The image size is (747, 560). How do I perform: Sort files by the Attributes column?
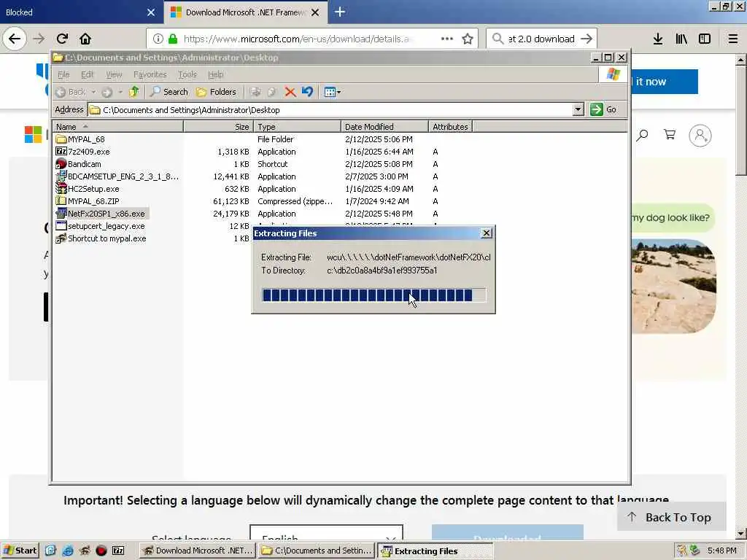click(450, 127)
